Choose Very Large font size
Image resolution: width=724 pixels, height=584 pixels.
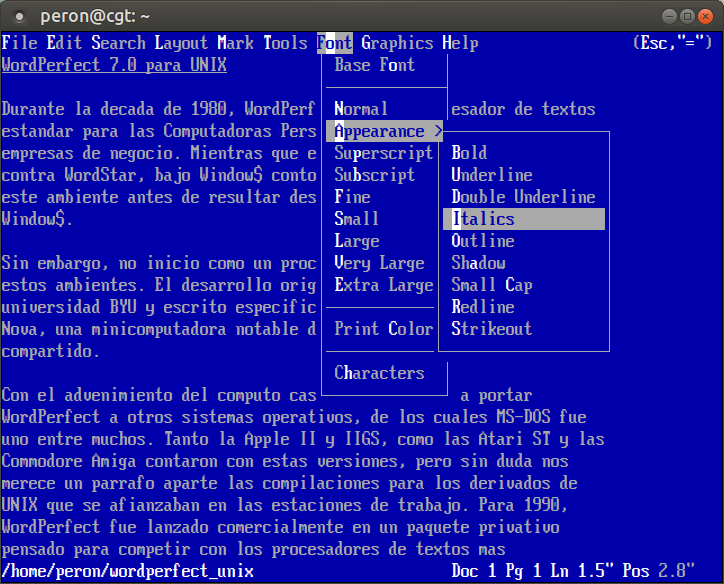[379, 263]
